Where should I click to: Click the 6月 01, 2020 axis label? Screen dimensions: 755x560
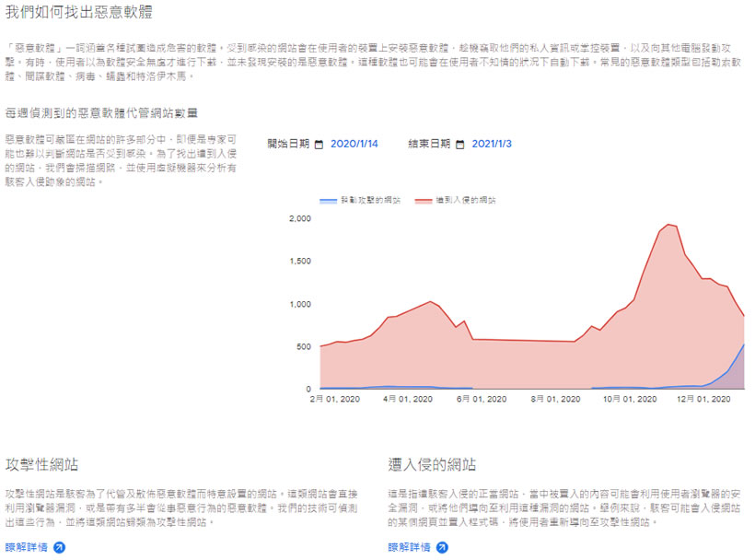482,399
